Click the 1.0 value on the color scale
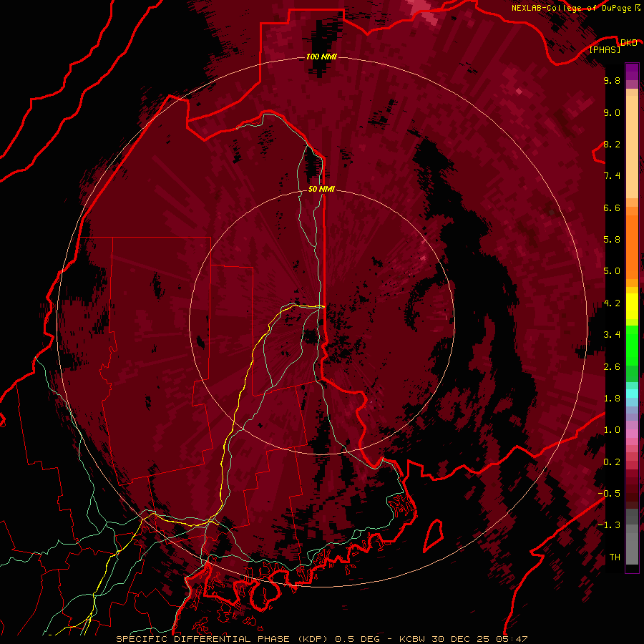644x644 pixels. 612,430
